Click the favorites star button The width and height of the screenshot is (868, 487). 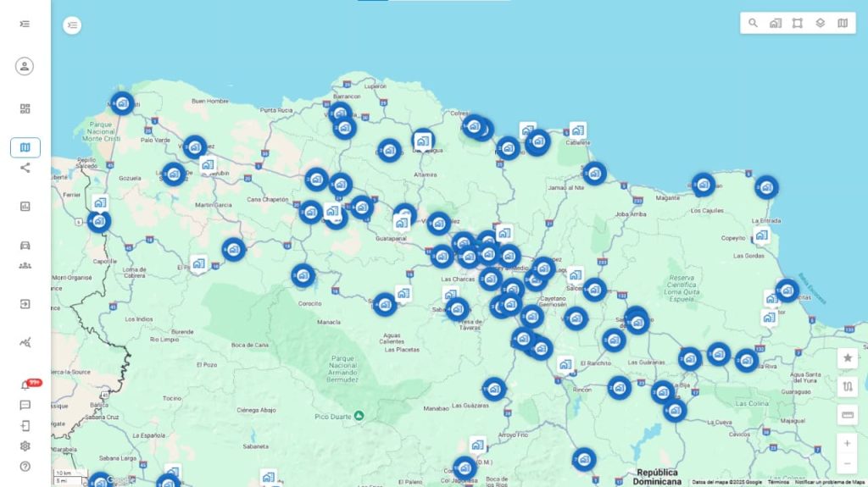[x=848, y=358]
